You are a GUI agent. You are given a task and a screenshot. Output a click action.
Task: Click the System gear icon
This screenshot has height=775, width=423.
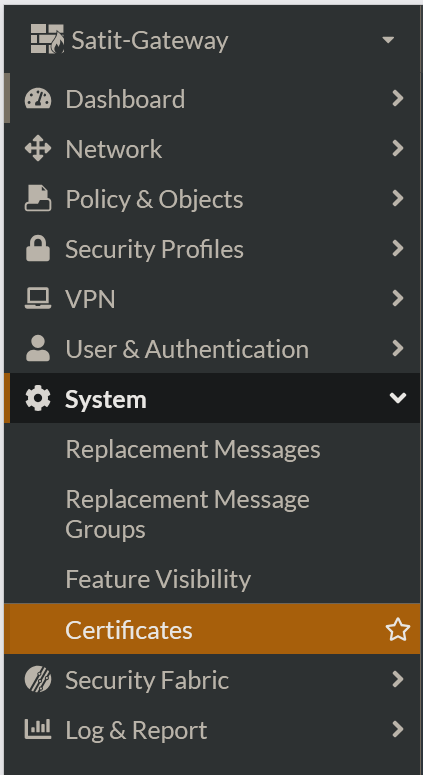tap(38, 398)
